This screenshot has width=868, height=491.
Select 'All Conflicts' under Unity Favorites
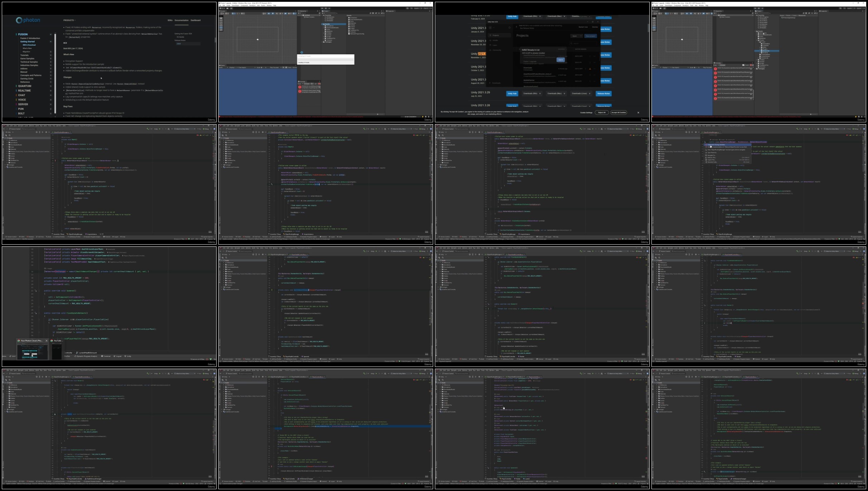763,20
